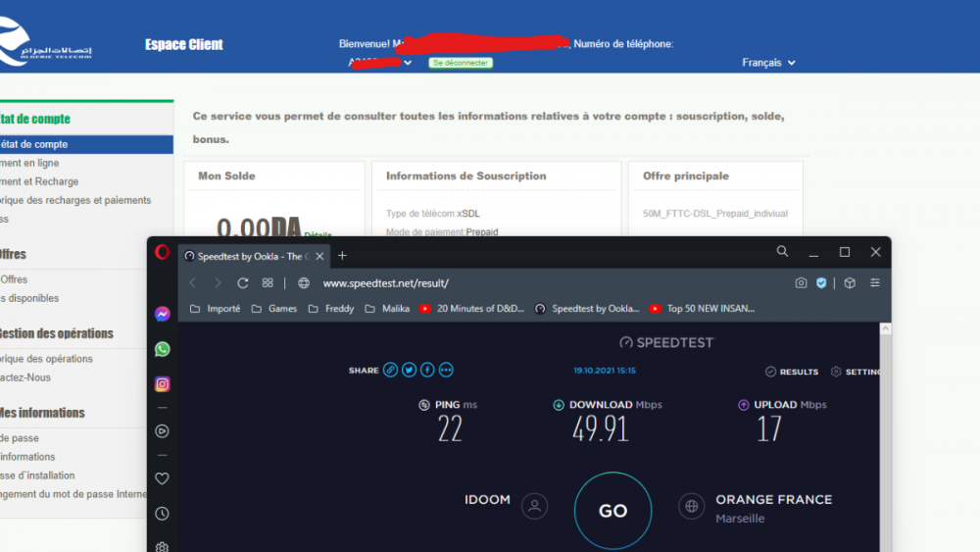Click the Se déconnecter button
980x552 pixels.
(x=460, y=63)
